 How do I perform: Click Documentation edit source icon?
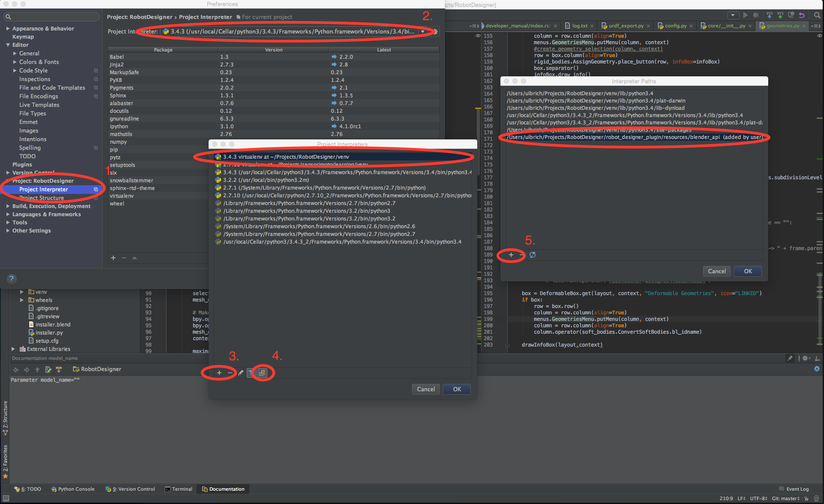(48, 369)
